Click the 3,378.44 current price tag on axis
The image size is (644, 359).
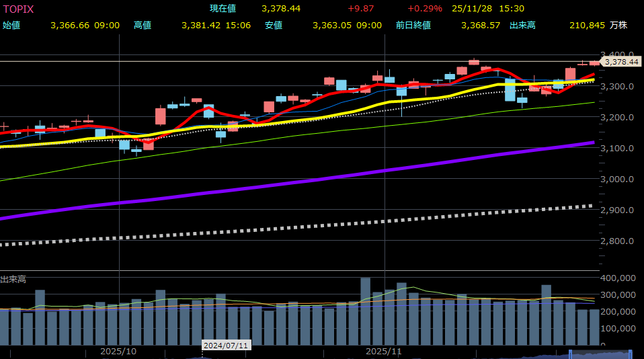(x=621, y=62)
